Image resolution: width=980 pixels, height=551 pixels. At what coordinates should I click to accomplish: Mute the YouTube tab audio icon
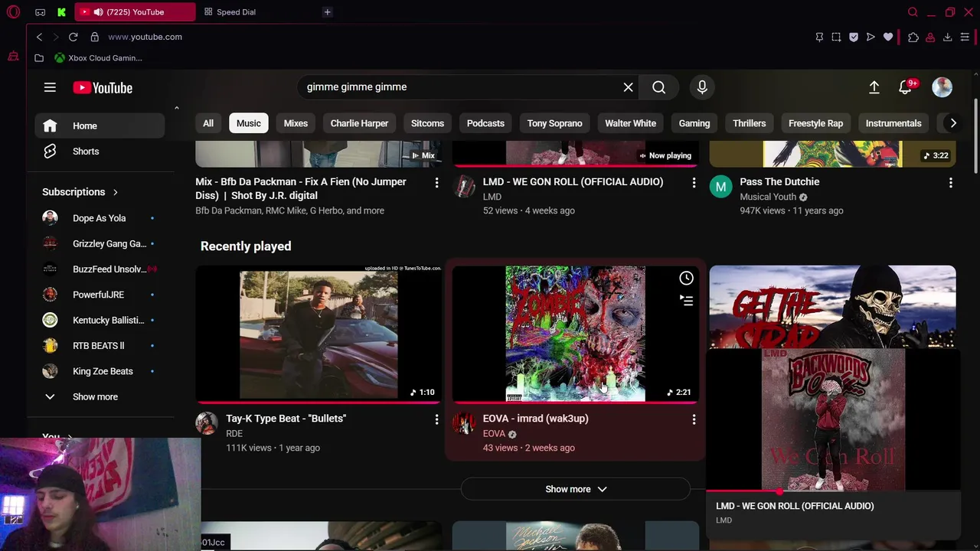point(98,12)
